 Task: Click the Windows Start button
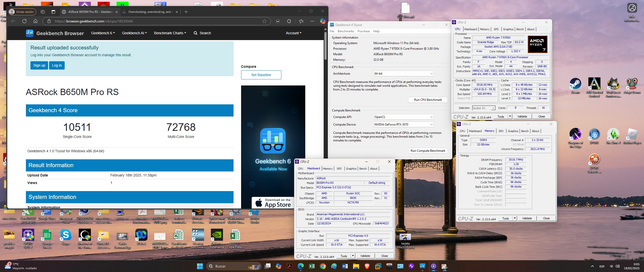pyautogui.click(x=200, y=266)
